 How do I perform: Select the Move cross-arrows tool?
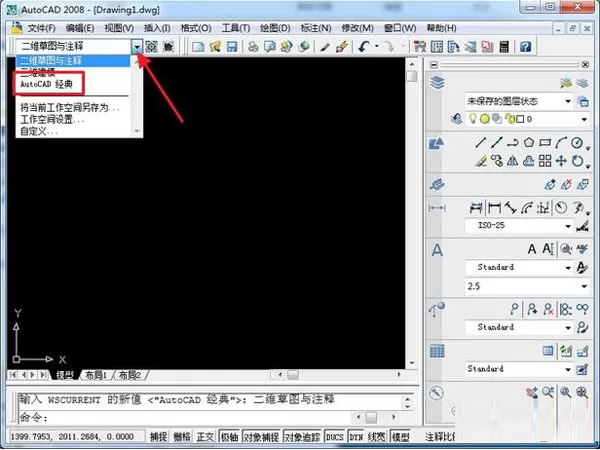[x=561, y=161]
